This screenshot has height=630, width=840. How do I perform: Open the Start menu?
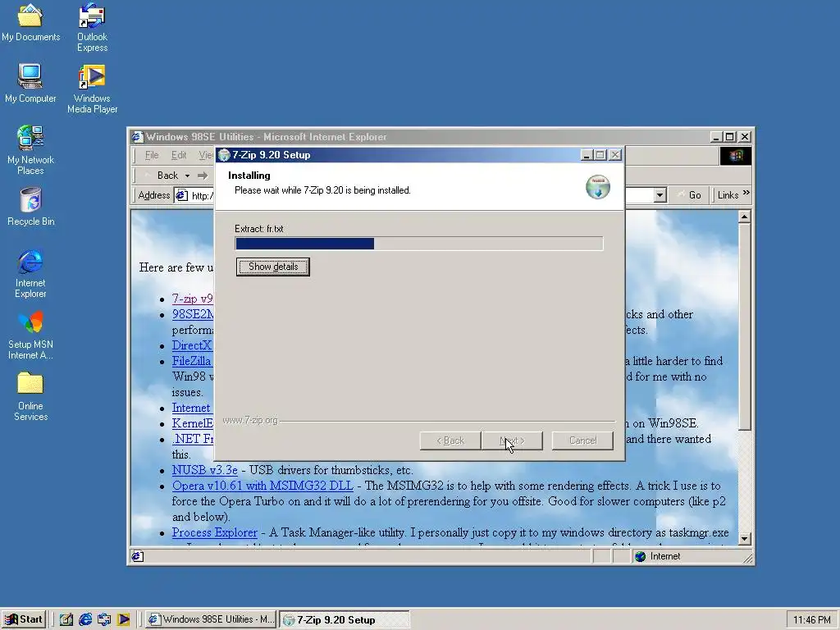point(24,619)
